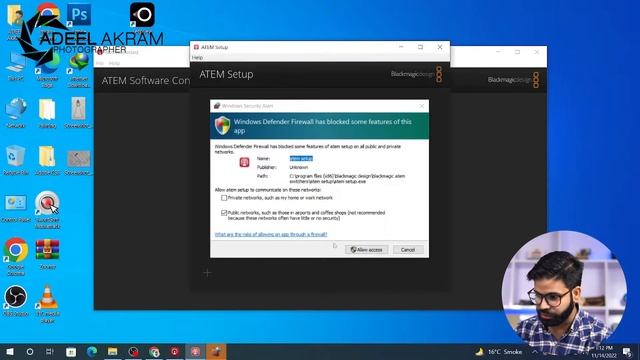Select the Google Chrome shortcut beside WinRAR

click(16, 256)
